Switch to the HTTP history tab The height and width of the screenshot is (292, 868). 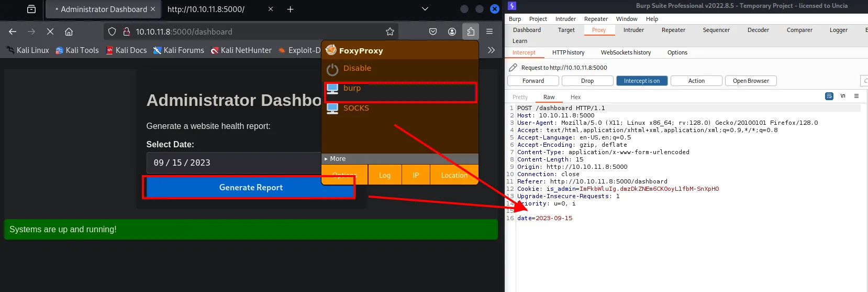(568, 52)
